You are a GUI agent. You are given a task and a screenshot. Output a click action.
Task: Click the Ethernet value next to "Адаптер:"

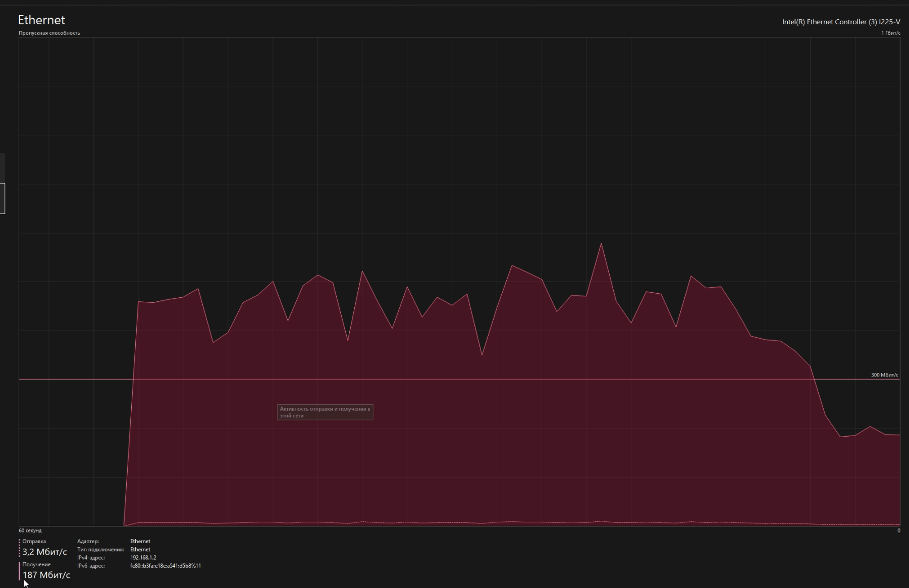click(x=140, y=541)
